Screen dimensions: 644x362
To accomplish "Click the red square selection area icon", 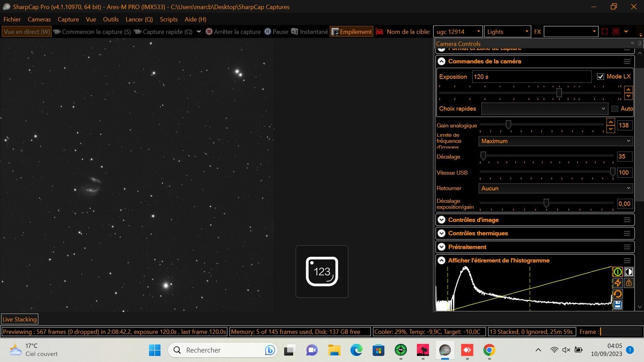I will [x=605, y=32].
